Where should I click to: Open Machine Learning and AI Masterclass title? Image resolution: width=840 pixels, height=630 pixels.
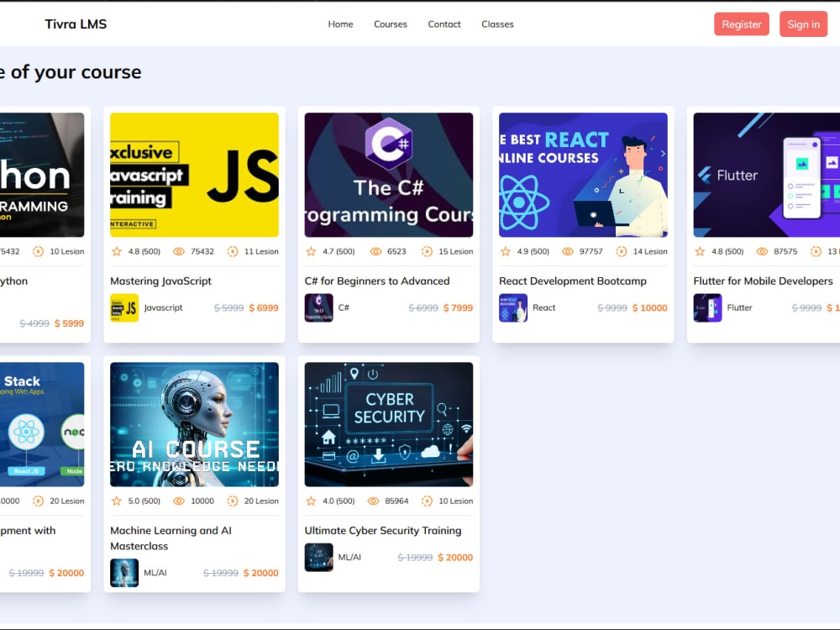[171, 538]
